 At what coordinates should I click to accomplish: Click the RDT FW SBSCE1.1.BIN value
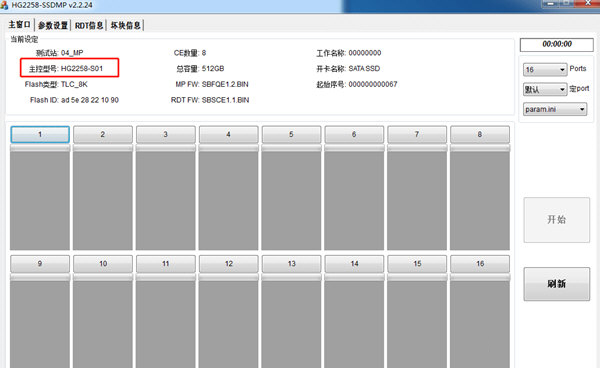point(225,100)
